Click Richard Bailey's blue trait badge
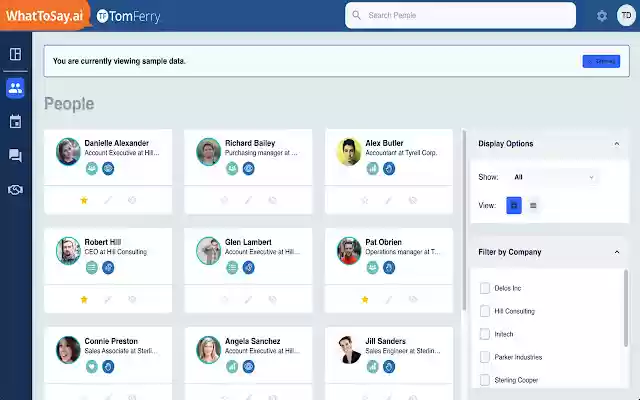Screen dimensions: 640x400 point(249,169)
